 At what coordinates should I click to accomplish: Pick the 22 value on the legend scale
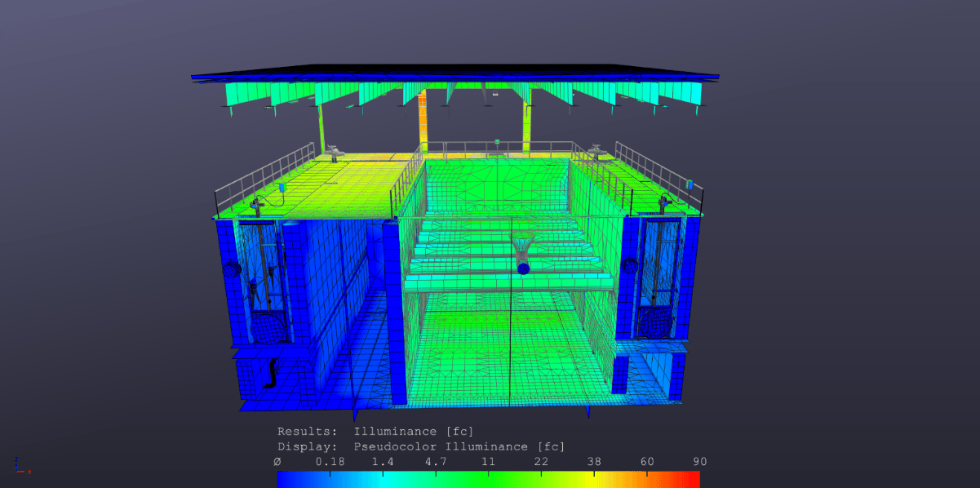click(x=541, y=462)
